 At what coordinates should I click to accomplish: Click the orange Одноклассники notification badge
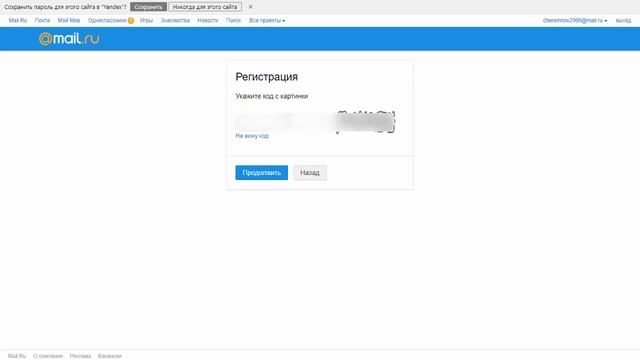pyautogui.click(x=131, y=20)
